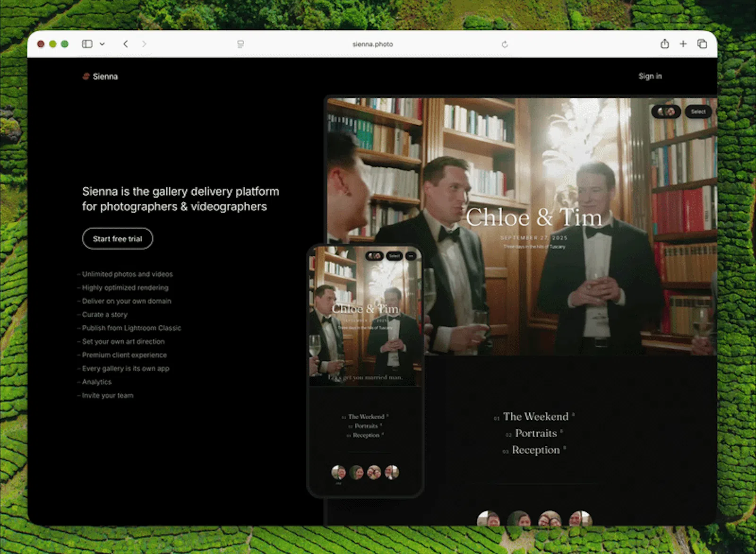Reload the page with the refresh icon

click(505, 44)
